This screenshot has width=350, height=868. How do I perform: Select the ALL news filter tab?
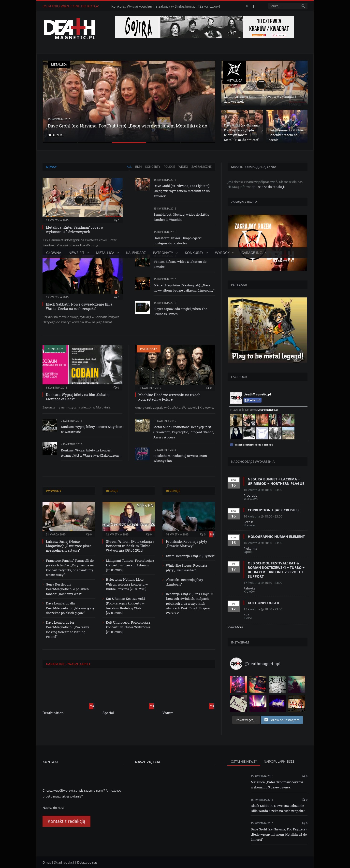click(129, 167)
